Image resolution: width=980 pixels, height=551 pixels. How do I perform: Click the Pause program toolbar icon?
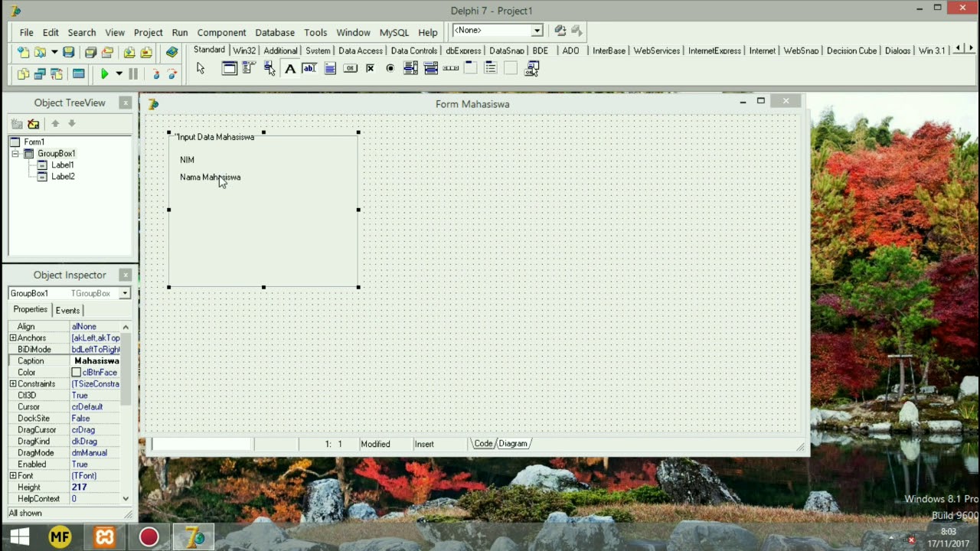pyautogui.click(x=133, y=74)
